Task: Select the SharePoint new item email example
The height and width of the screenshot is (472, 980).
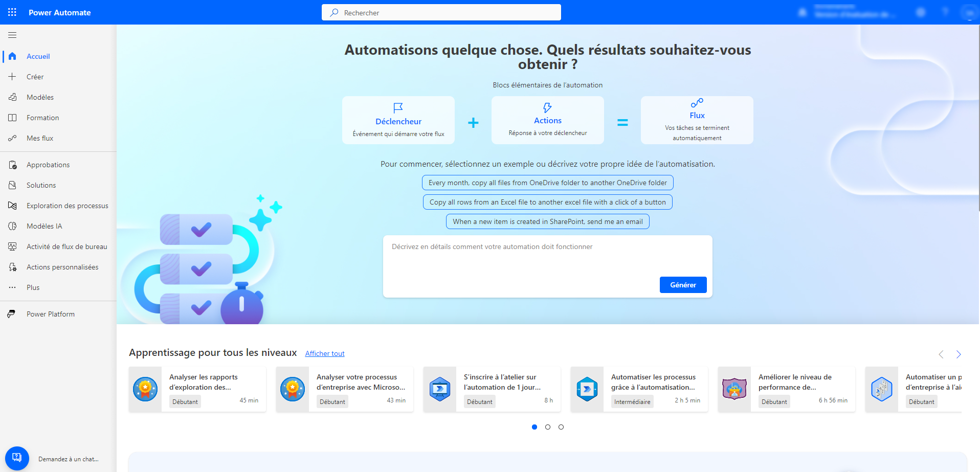Action: click(547, 221)
